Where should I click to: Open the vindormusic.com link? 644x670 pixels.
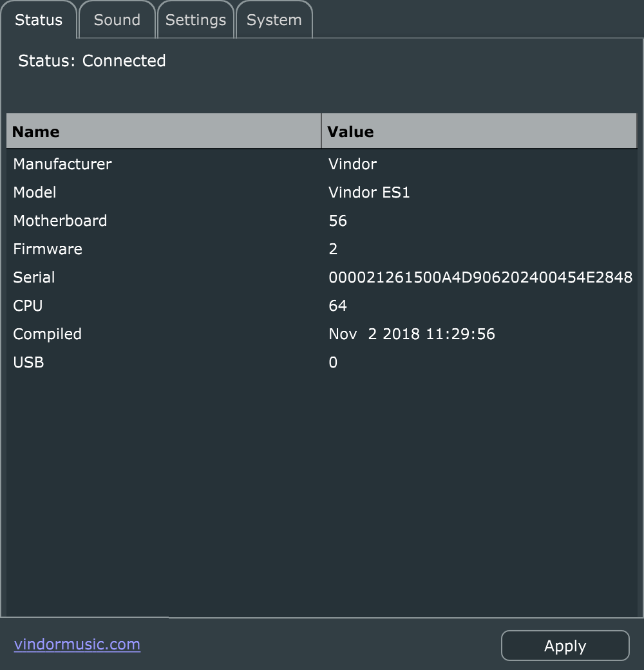click(77, 644)
